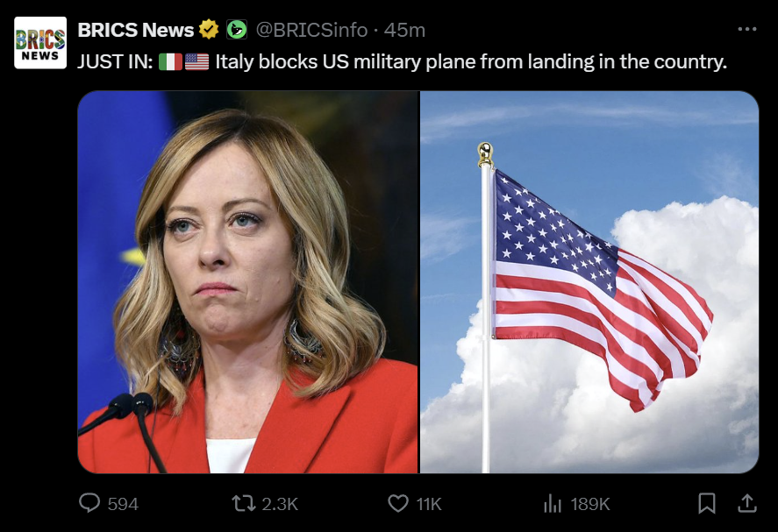Click the 594 replies count
The width and height of the screenshot is (778, 532).
pos(123,504)
